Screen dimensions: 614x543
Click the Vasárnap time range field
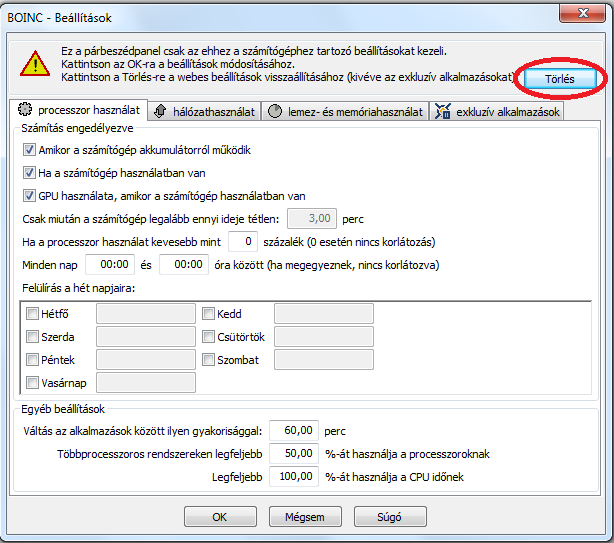(146, 382)
